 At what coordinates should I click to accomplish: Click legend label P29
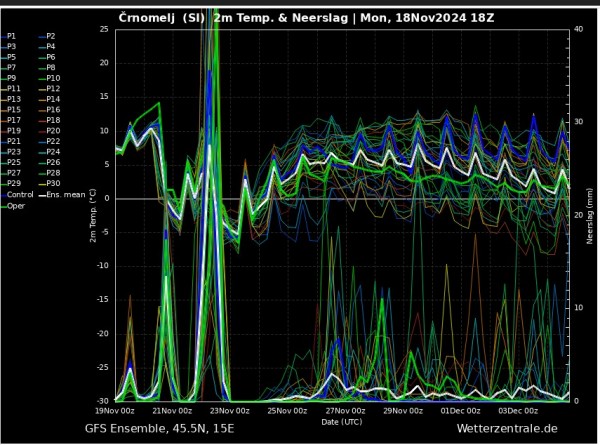coord(11,184)
